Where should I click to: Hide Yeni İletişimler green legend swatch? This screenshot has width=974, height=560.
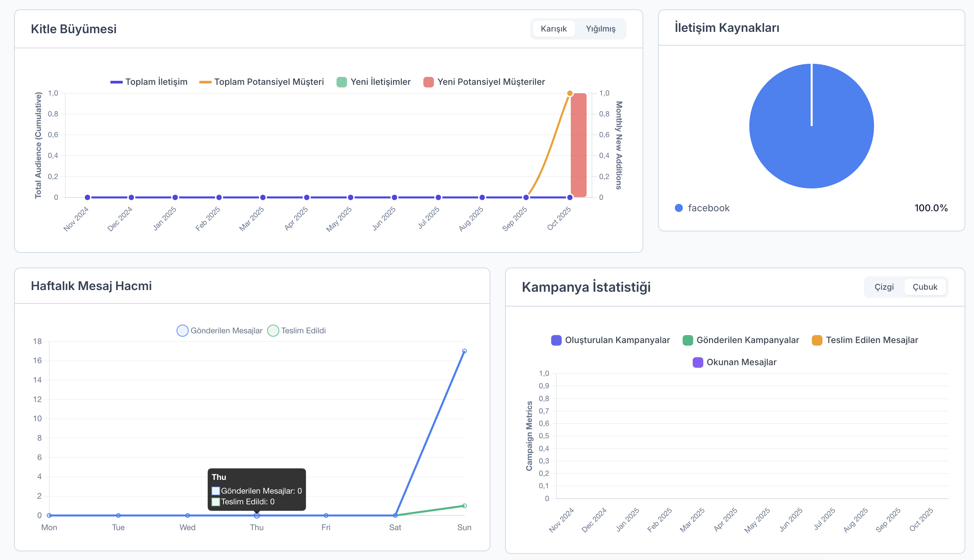tap(341, 82)
